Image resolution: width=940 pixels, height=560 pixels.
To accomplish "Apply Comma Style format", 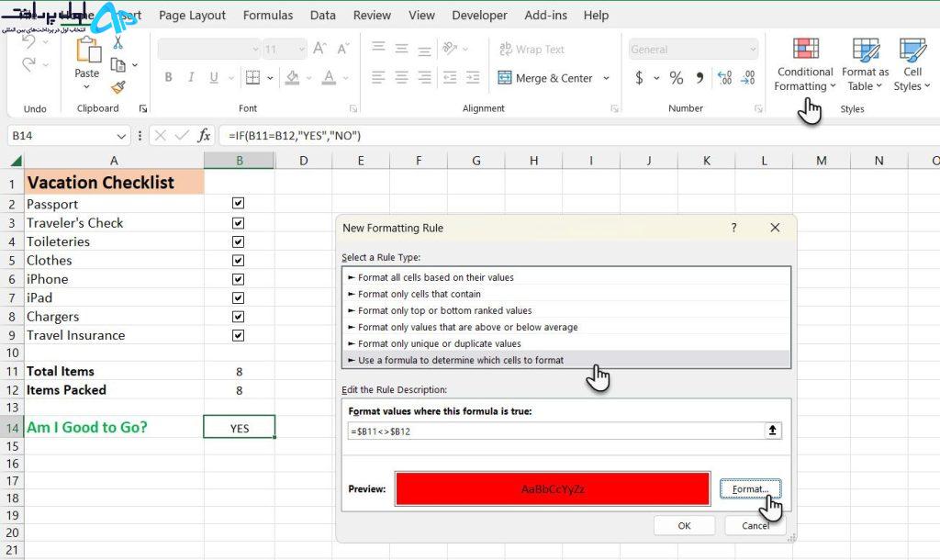I will click(699, 77).
